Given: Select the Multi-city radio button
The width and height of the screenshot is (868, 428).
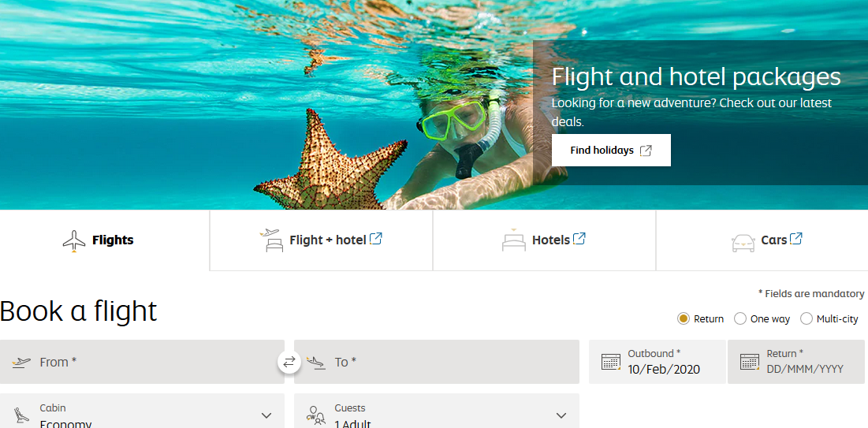Looking at the screenshot, I should click(807, 319).
